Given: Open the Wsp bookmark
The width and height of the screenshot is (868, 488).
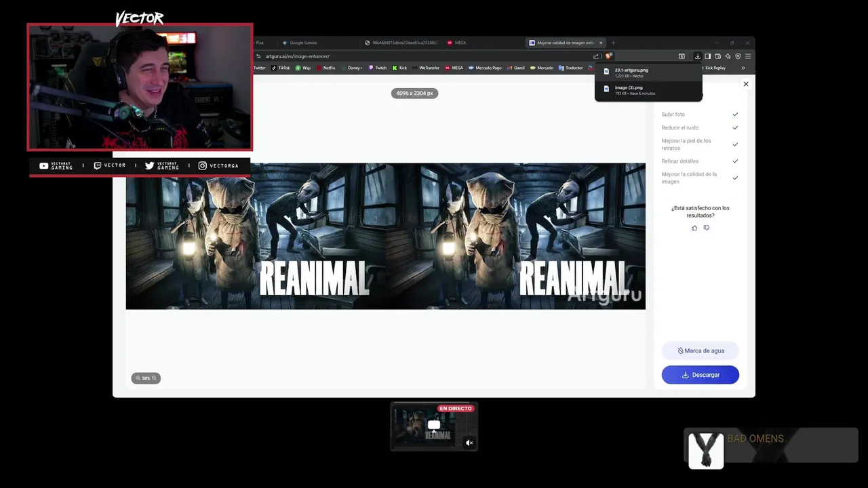Looking at the screenshot, I should (303, 68).
